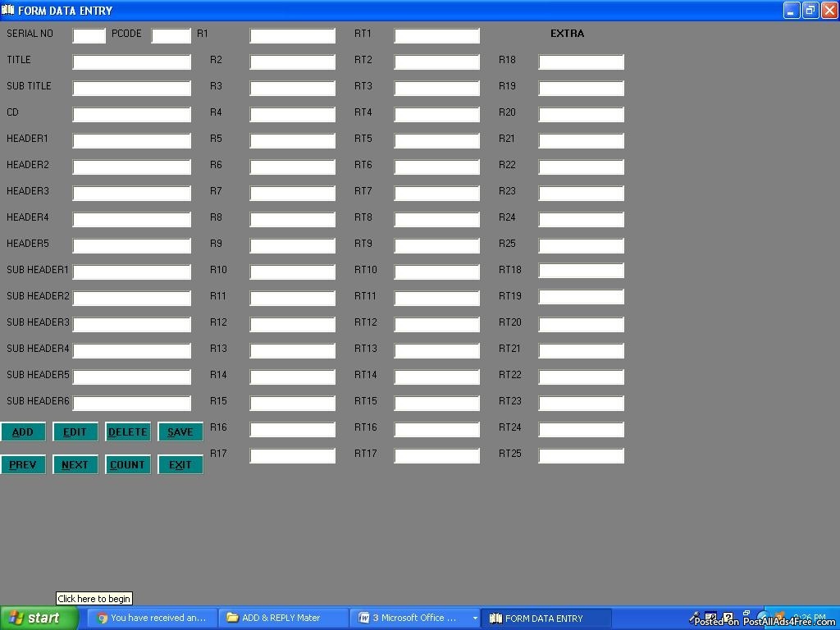The width and height of the screenshot is (840, 630).
Task: Click the ADD button
Action: [x=23, y=432]
